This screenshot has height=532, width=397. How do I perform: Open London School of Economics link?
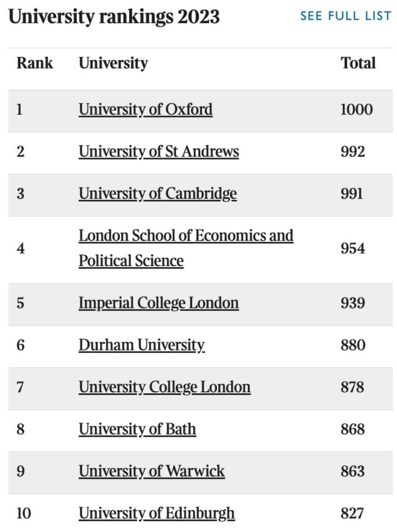[186, 236]
